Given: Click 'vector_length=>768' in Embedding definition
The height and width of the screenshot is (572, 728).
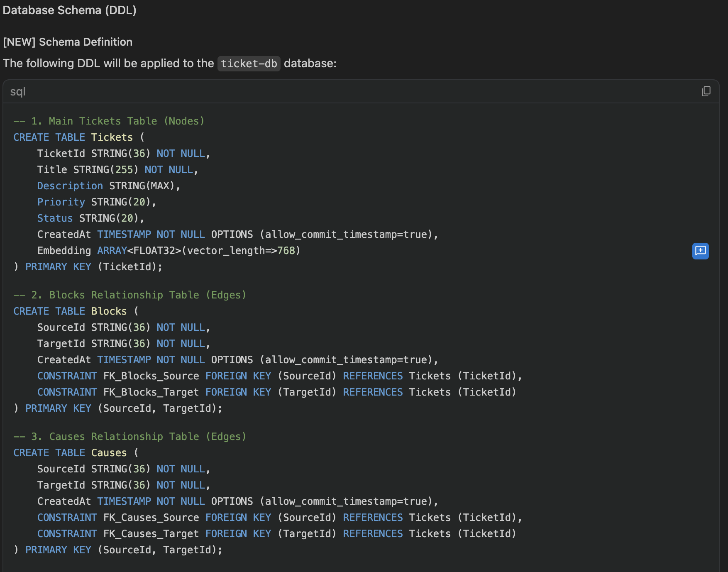Looking at the screenshot, I should coord(241,250).
